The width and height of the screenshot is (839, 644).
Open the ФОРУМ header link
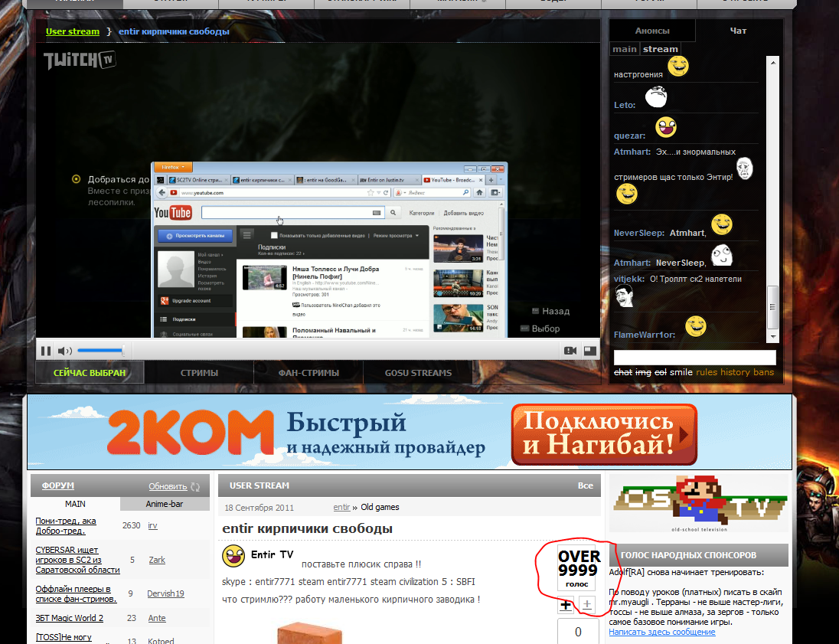tap(57, 485)
